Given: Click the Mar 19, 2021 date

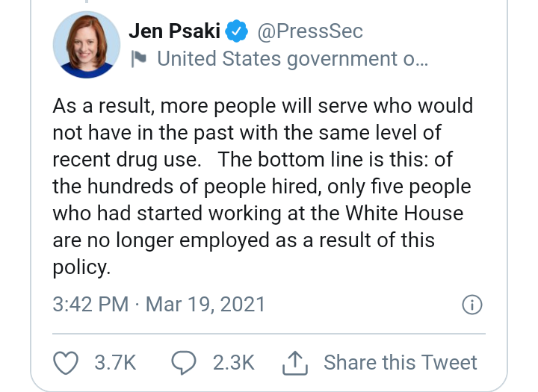Looking at the screenshot, I should click(205, 305).
